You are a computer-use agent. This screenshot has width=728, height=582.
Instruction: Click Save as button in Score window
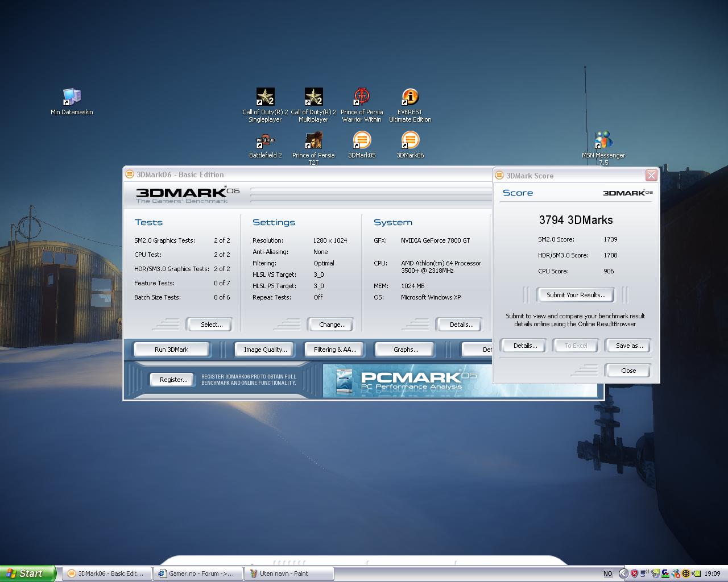tap(628, 346)
